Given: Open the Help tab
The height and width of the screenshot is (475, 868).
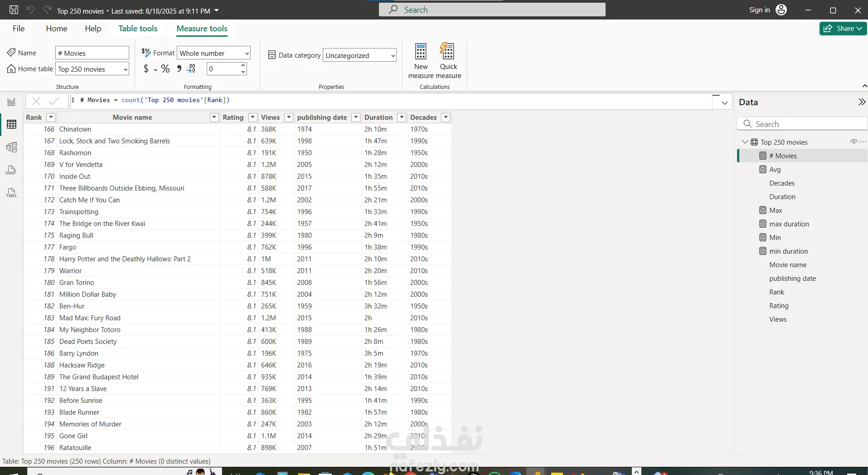Looking at the screenshot, I should click(x=93, y=29).
